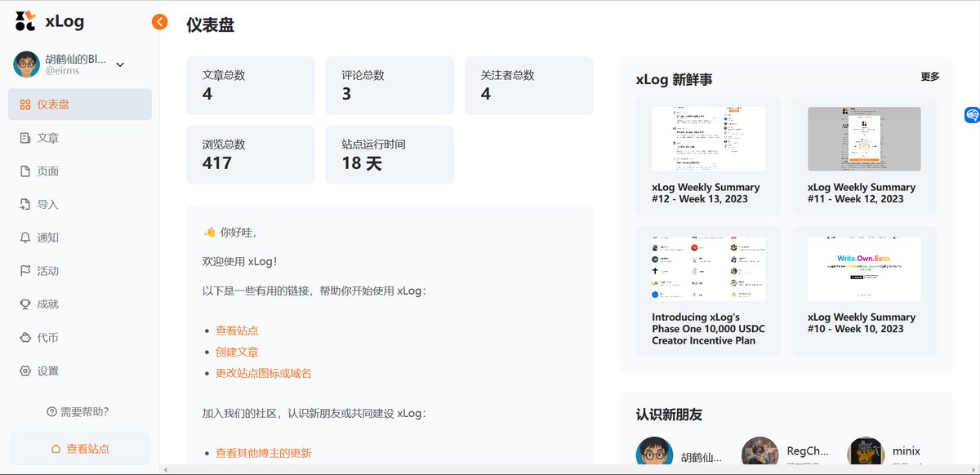Screen dimensions: 980x475
Task: Open the 更改站点图标或域名 link
Action: coord(263,373)
